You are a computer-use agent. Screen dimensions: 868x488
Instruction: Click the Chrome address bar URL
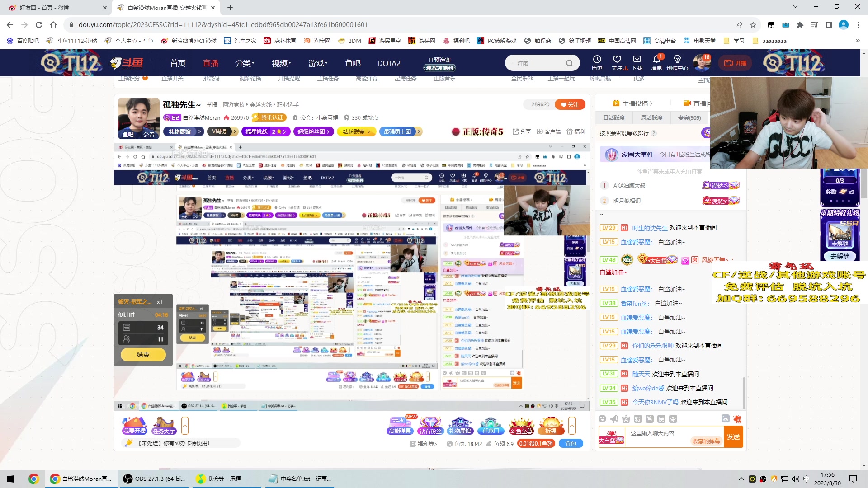(223, 25)
